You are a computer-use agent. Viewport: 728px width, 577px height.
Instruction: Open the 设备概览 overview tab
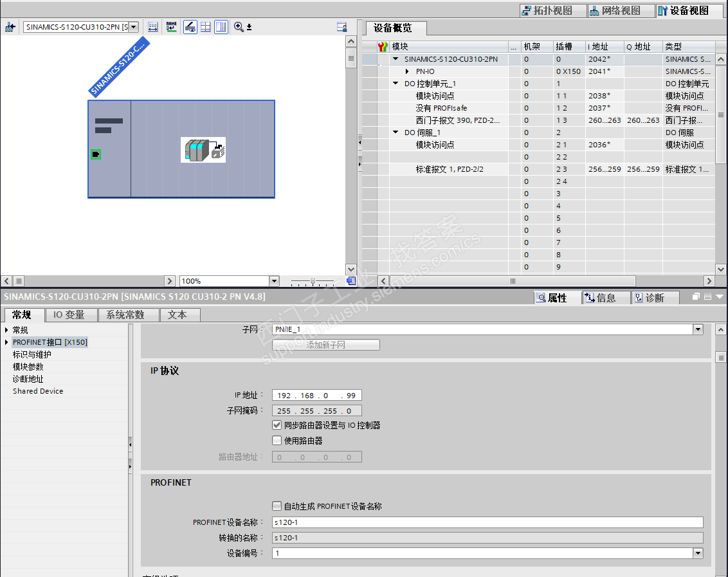coord(392,28)
